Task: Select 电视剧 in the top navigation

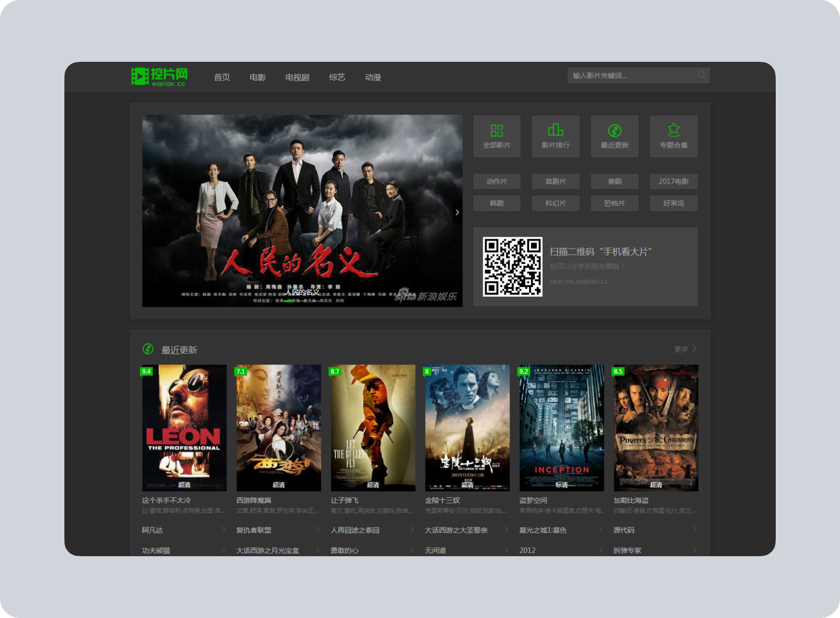Action: coord(297,77)
